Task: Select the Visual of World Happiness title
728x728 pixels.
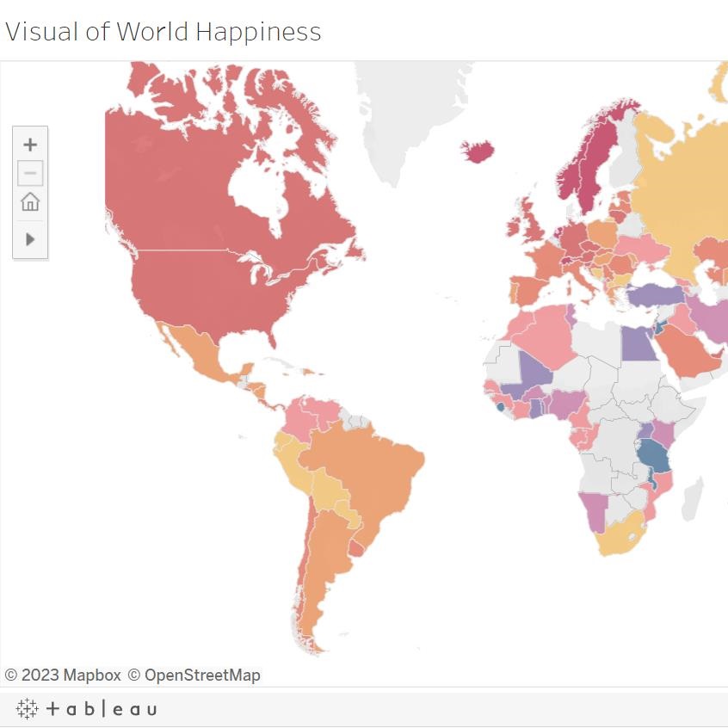Action: coord(163,32)
